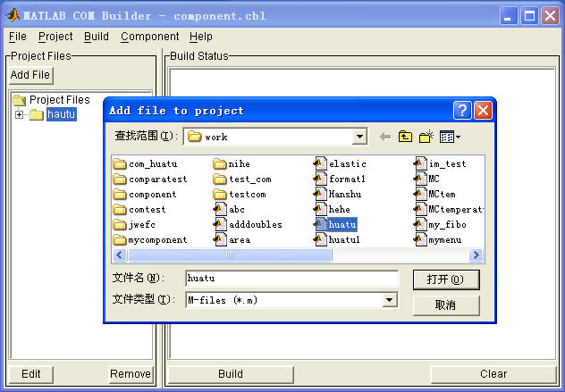Click the MATLAB logo in title bar
This screenshot has height=392, width=565.
point(13,15)
